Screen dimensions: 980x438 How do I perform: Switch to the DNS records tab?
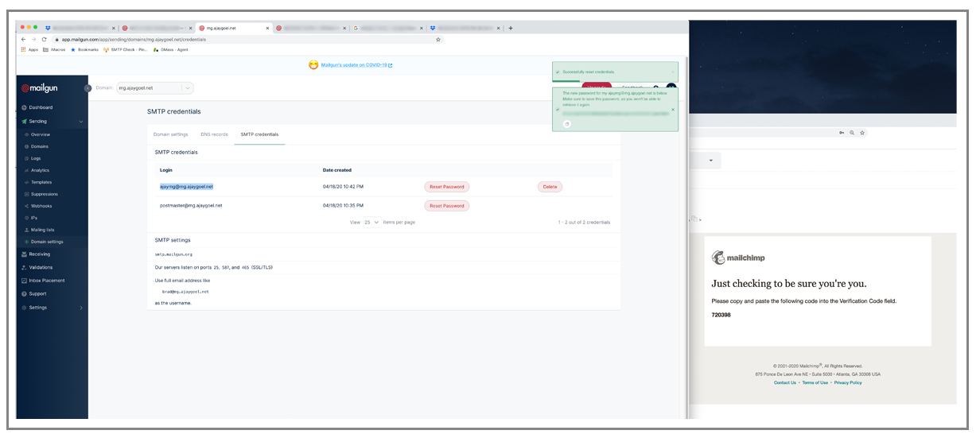tap(214, 134)
